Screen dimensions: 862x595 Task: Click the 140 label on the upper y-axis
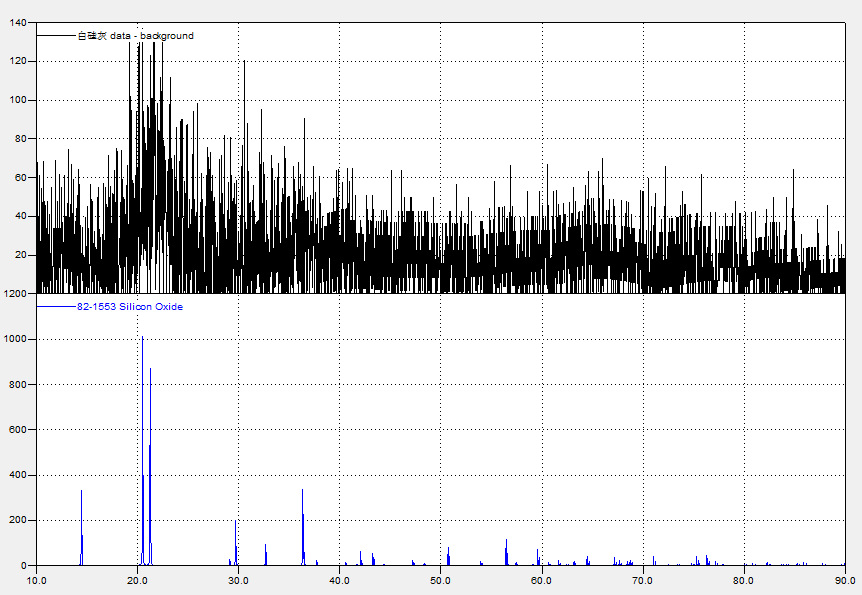coord(18,23)
